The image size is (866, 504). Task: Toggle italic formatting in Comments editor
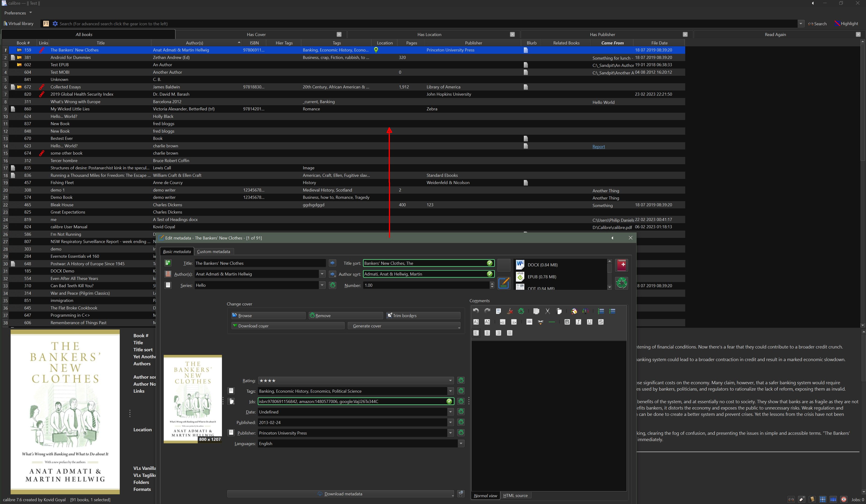click(x=578, y=322)
